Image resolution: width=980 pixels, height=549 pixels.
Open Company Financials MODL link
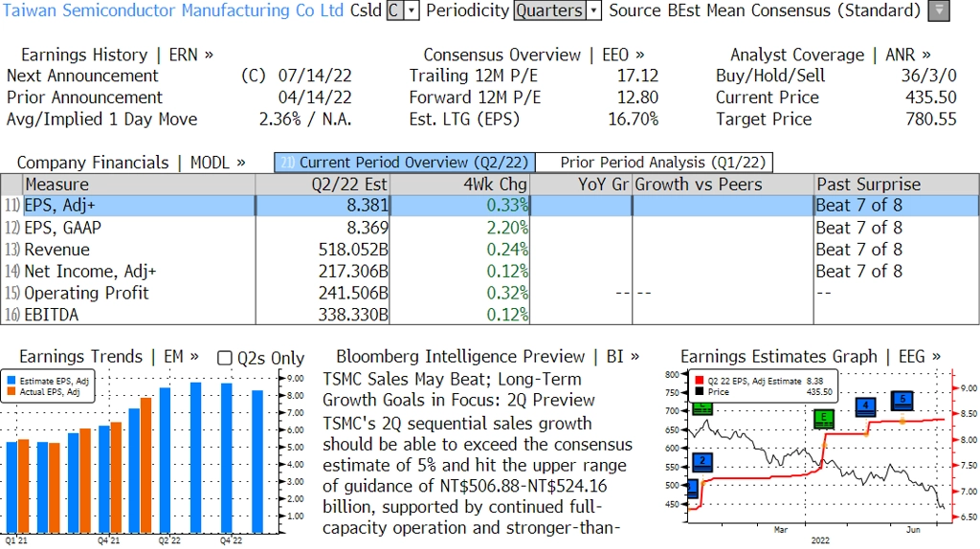point(130,163)
